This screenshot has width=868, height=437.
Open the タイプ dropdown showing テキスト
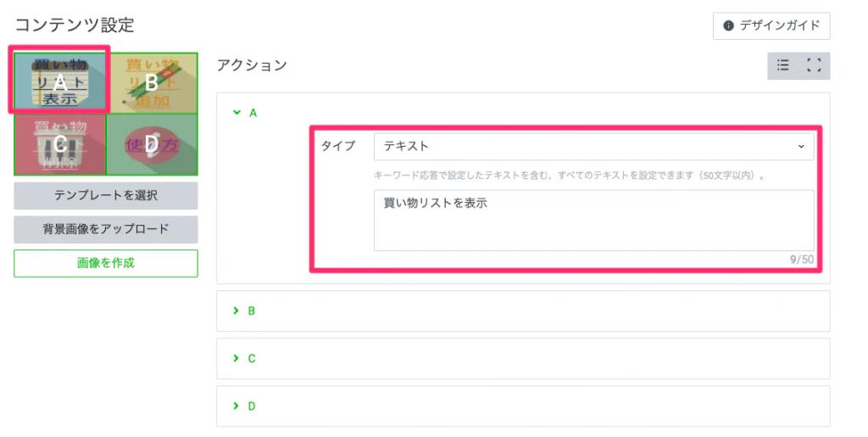[593, 147]
